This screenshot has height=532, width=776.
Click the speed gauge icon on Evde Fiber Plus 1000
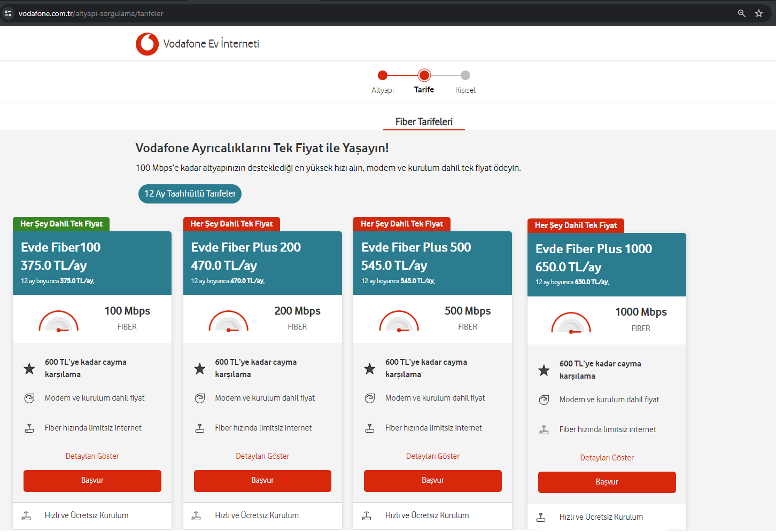click(571, 323)
